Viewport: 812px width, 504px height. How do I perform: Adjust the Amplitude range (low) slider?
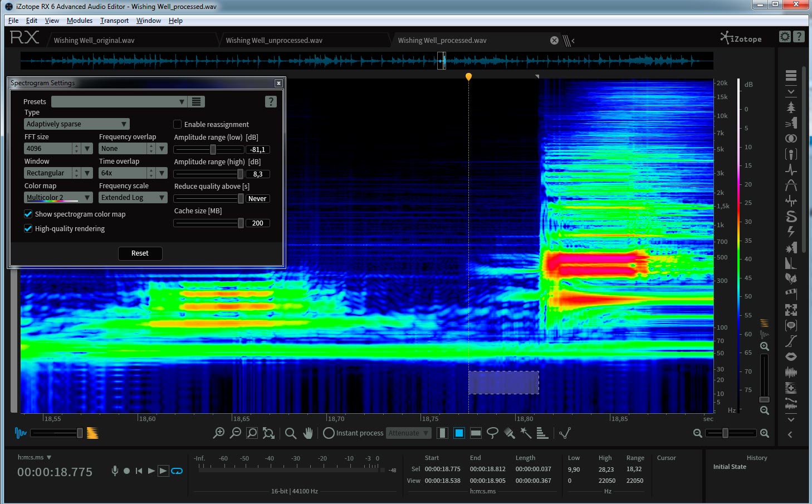(213, 149)
